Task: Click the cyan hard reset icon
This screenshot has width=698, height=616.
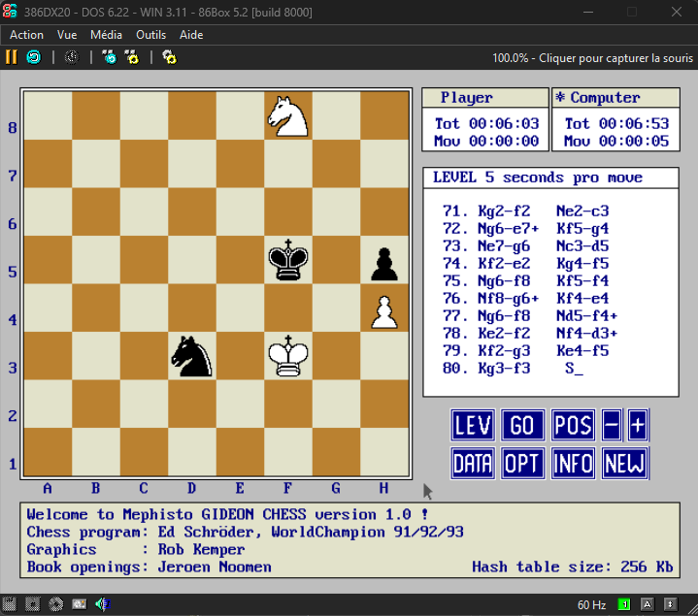Action: point(34,57)
